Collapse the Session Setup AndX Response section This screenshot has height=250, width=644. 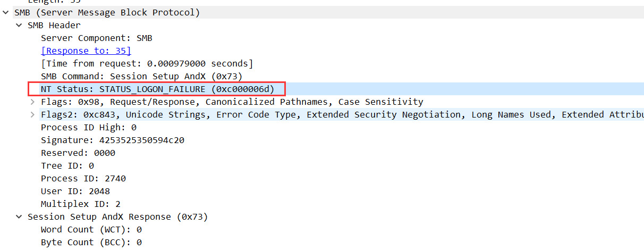(x=19, y=216)
